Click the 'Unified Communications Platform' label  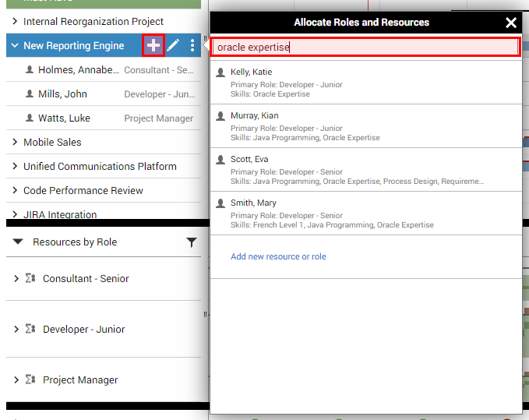point(100,166)
